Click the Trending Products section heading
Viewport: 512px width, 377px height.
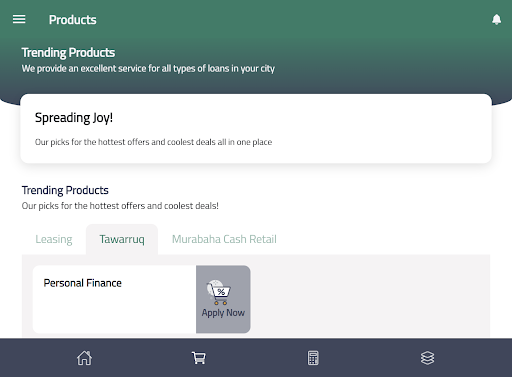point(65,190)
